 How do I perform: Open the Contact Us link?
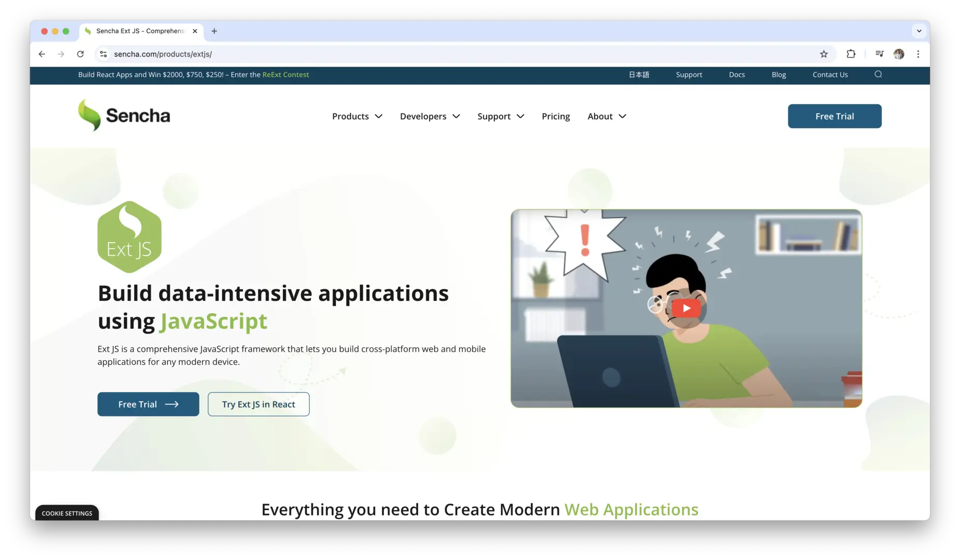(830, 75)
